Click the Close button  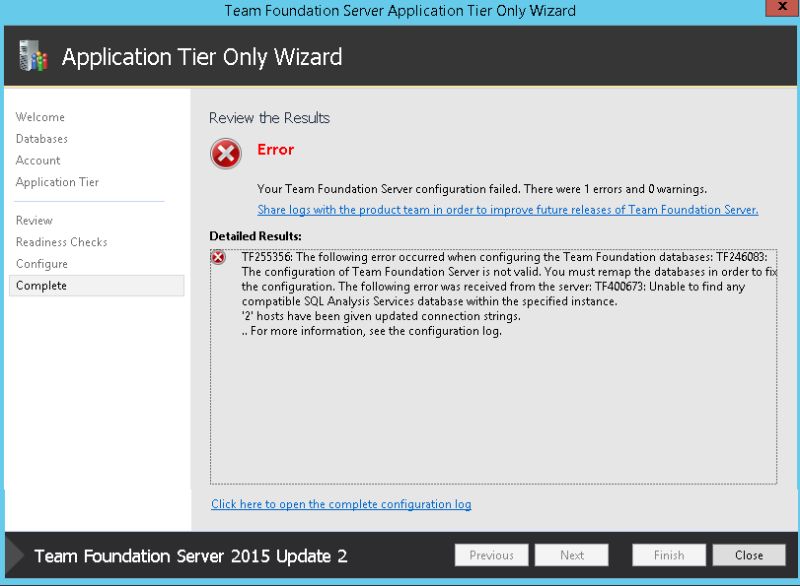point(749,555)
